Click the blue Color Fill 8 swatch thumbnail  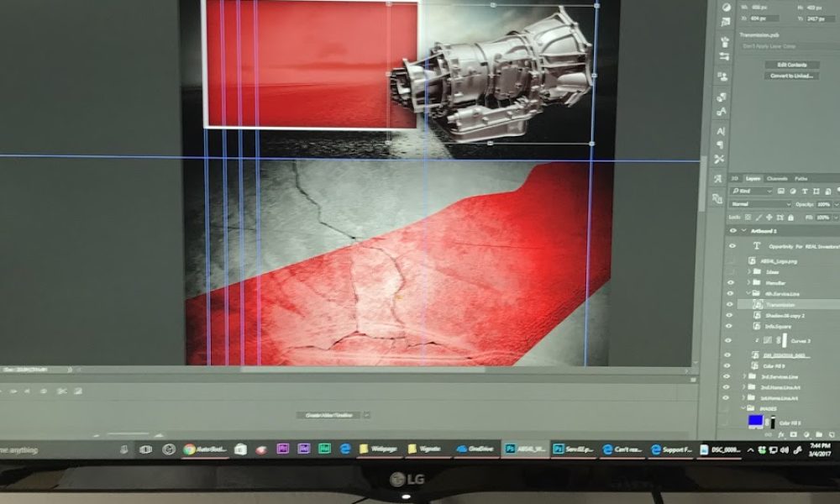coord(755,422)
